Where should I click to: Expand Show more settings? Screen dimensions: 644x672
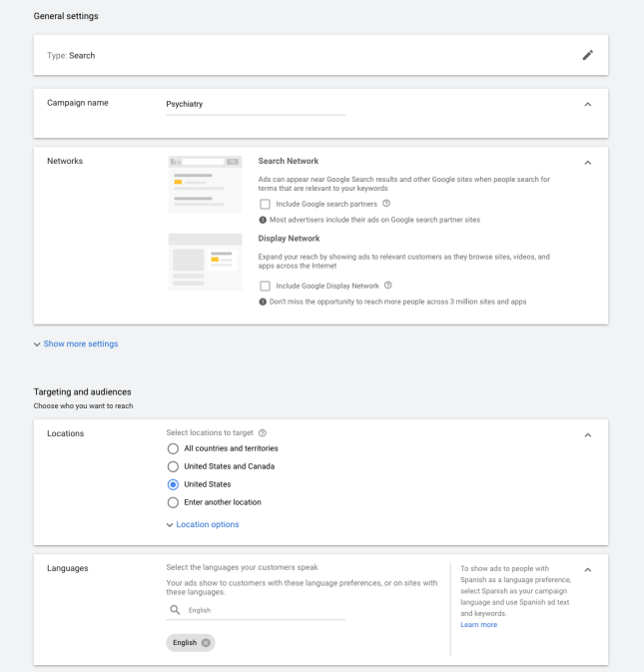pyautogui.click(x=76, y=343)
